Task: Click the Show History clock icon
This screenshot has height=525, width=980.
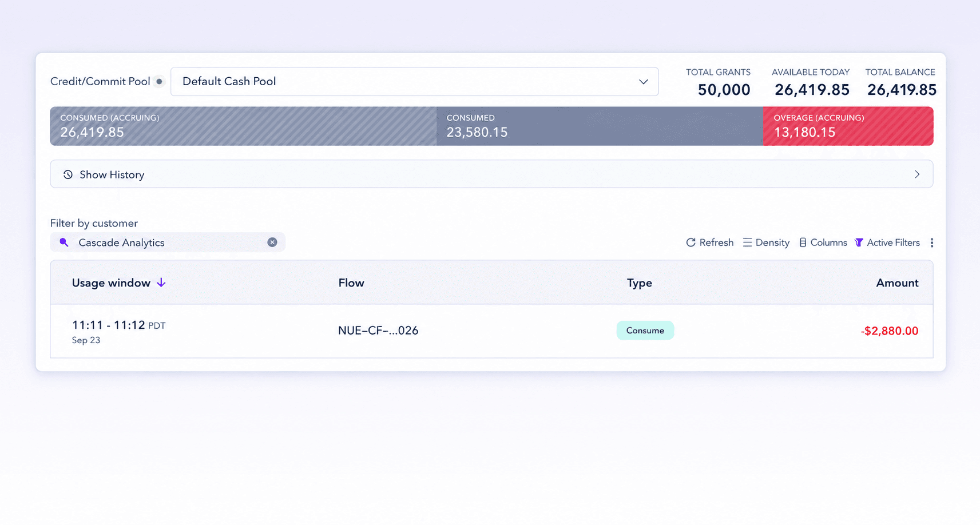Action: coord(68,174)
